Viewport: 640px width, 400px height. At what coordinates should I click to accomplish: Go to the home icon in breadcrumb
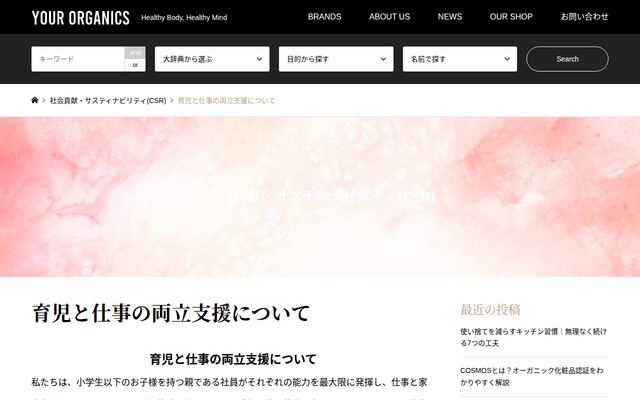[35, 100]
